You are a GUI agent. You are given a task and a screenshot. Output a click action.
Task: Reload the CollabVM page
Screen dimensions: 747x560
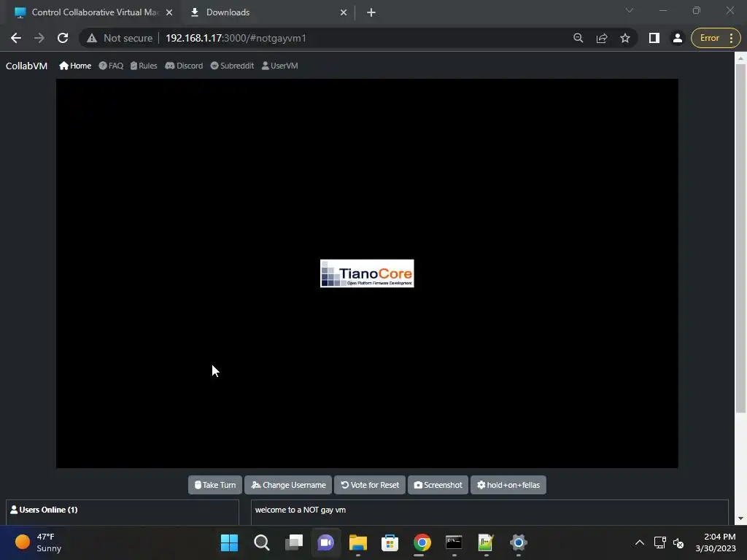click(63, 38)
